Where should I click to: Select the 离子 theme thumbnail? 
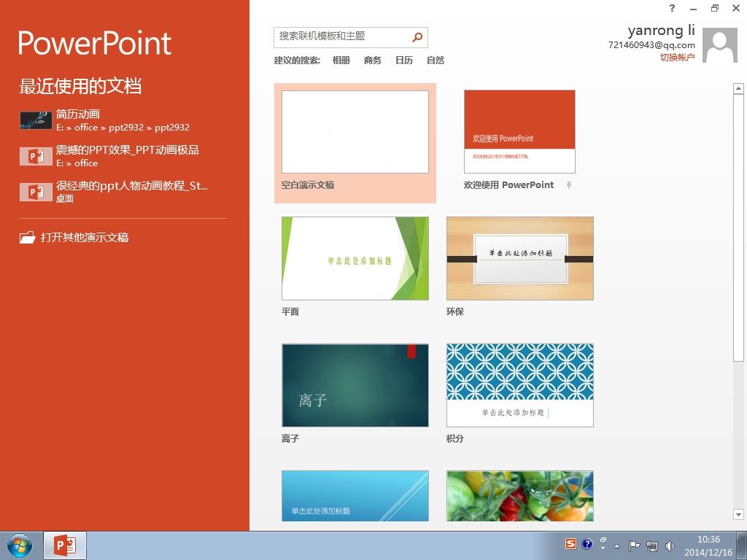click(355, 385)
